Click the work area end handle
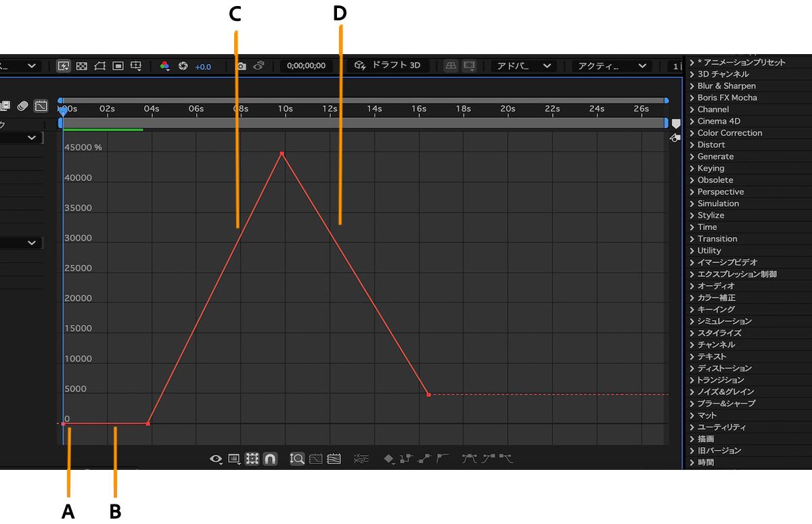This screenshot has width=812, height=524. click(667, 123)
